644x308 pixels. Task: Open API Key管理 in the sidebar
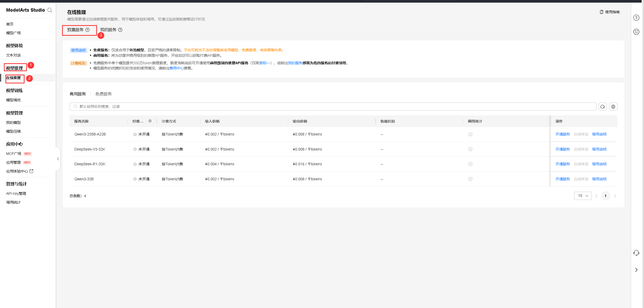(16, 194)
